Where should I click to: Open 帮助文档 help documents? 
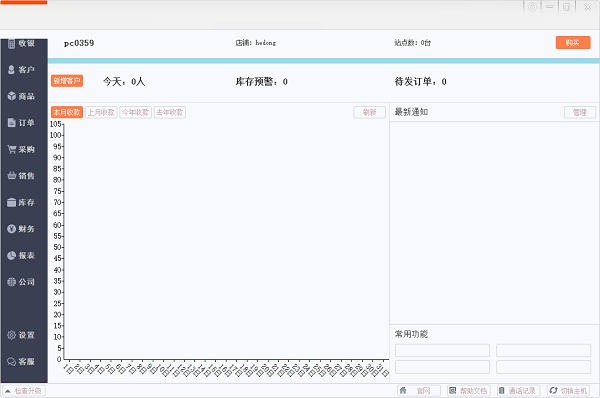coord(469,390)
